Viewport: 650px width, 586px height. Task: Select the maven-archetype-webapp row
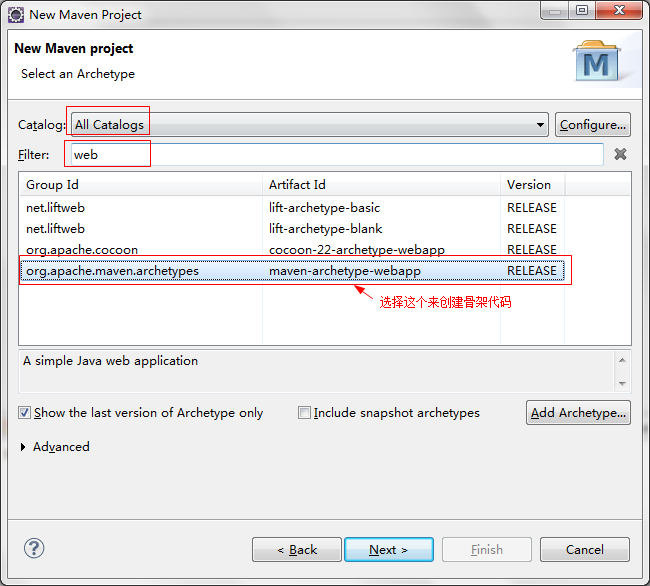coord(292,271)
